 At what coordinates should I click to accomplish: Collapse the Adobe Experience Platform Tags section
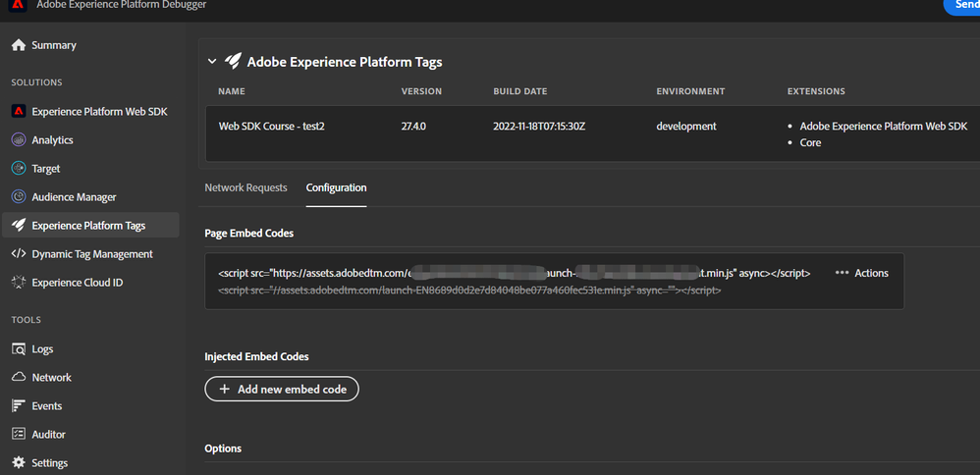click(x=211, y=62)
